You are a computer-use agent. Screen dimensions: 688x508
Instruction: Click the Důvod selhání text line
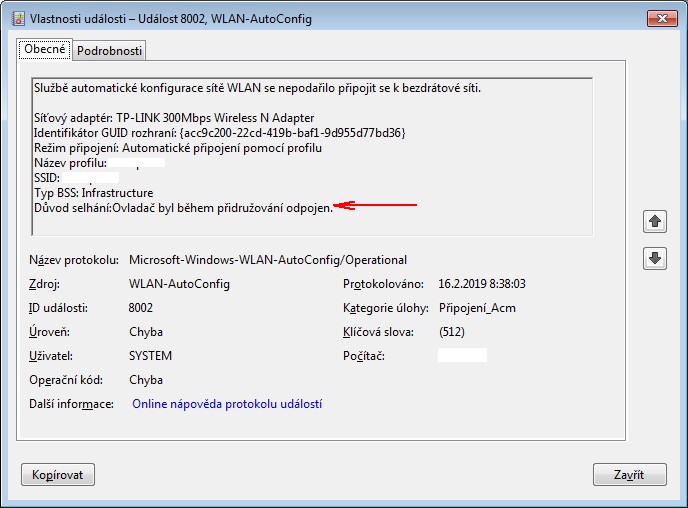coord(182,207)
